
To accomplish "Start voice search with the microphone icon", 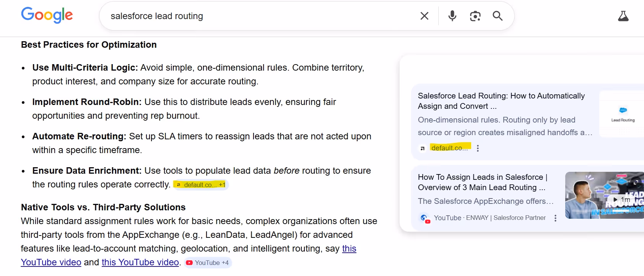I will 452,16.
